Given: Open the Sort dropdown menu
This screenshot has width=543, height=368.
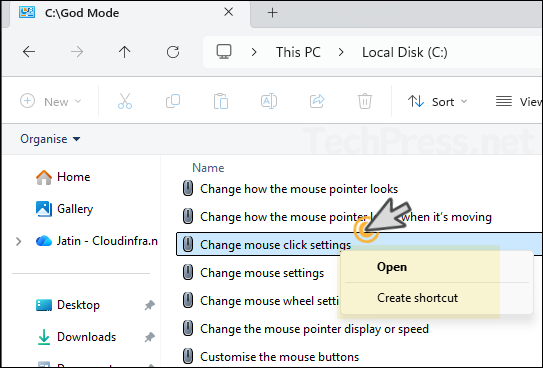Looking at the screenshot, I should coord(437,101).
